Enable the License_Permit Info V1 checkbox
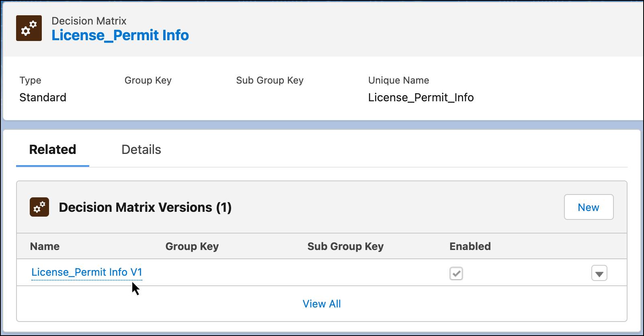This screenshot has width=644, height=336. click(x=456, y=273)
